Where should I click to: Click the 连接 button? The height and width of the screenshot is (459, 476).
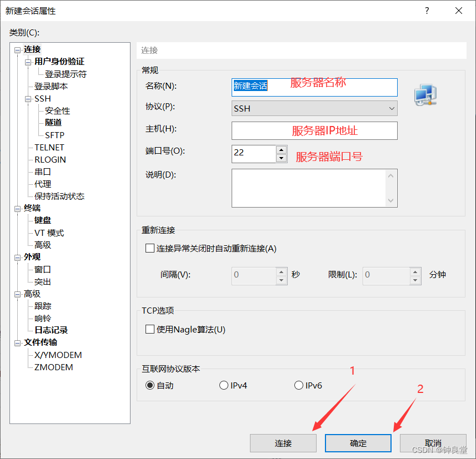pyautogui.click(x=283, y=443)
